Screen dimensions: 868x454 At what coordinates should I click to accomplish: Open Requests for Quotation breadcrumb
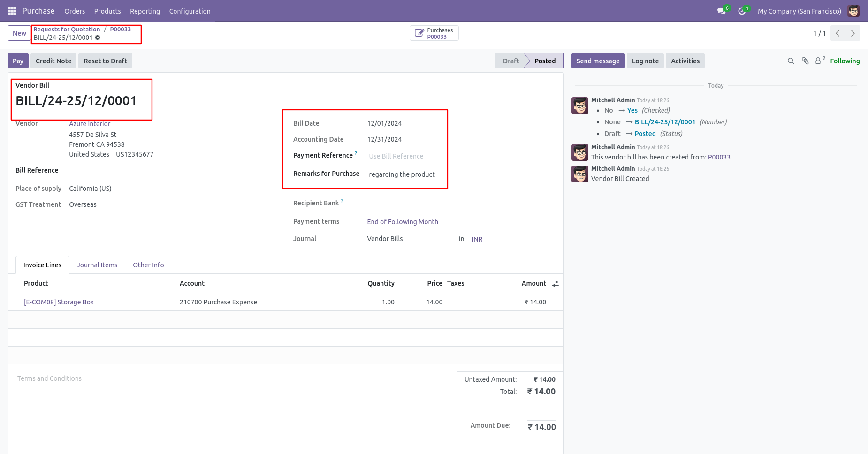pos(67,29)
